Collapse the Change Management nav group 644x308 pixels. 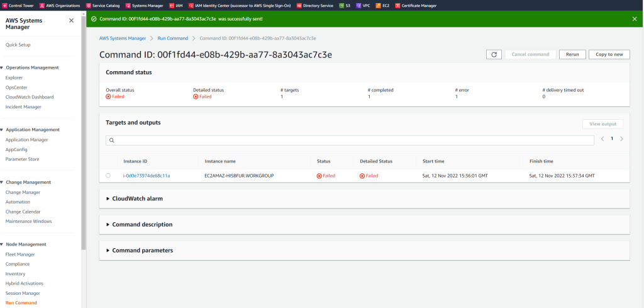pyautogui.click(x=2, y=182)
